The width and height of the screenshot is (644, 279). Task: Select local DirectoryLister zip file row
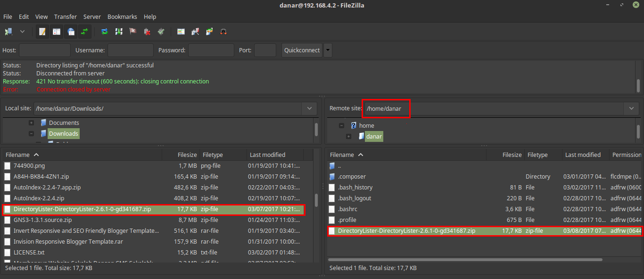coord(153,209)
